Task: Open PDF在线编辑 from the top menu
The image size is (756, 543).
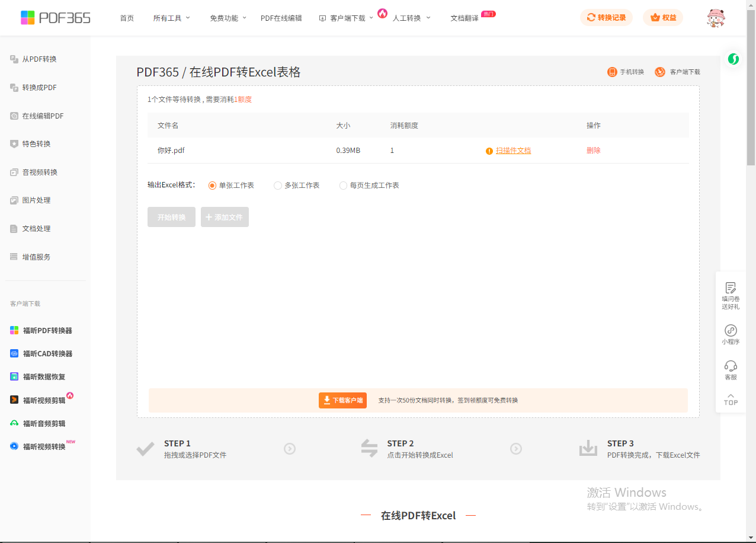Action: [281, 18]
